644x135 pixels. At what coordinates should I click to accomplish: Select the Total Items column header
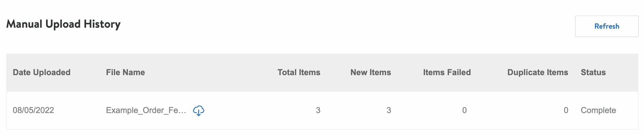(298, 72)
